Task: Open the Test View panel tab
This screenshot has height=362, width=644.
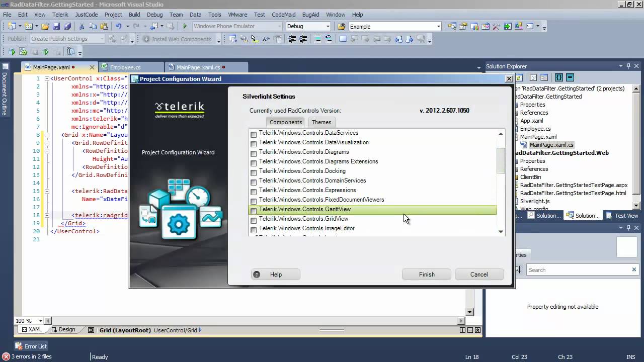Action: click(x=622, y=216)
